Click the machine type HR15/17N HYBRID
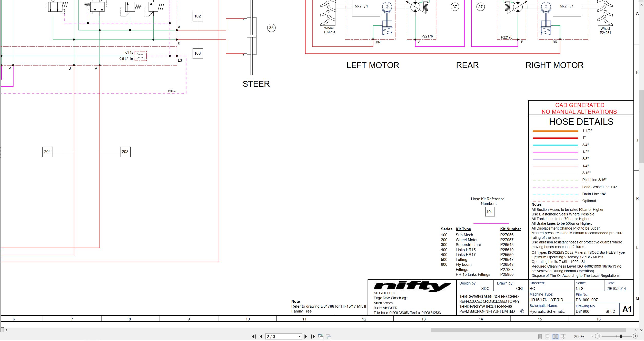 click(x=546, y=300)
